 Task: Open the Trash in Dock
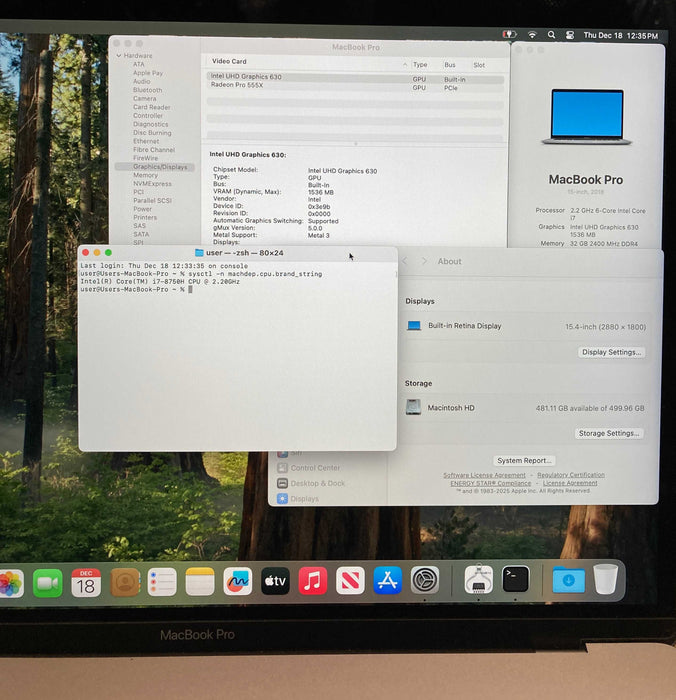pyautogui.click(x=605, y=579)
